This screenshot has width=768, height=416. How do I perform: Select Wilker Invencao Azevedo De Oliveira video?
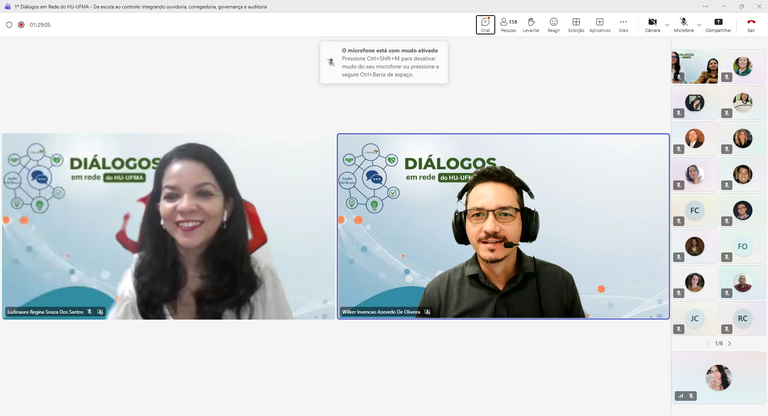point(503,226)
